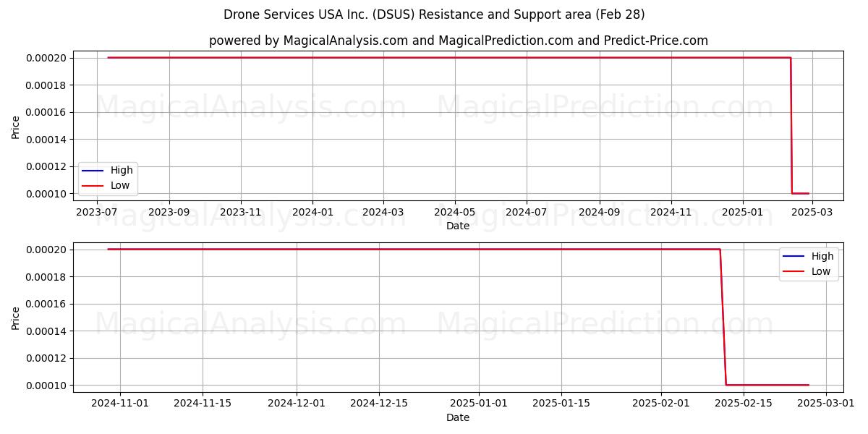868x434 pixels.
Task: Click the '2024-01' date tick label
Action: click(312, 213)
